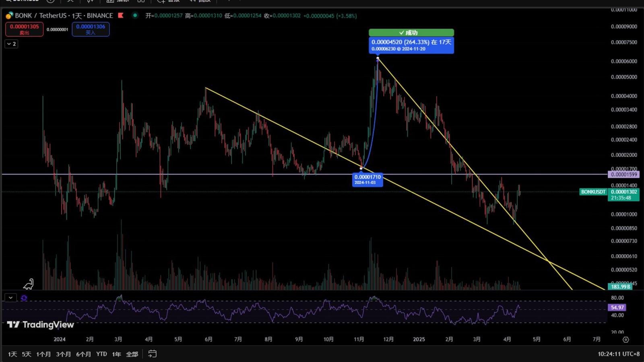Click the 11月 label on time axis
This screenshot has width=644, height=362.
point(359,339)
